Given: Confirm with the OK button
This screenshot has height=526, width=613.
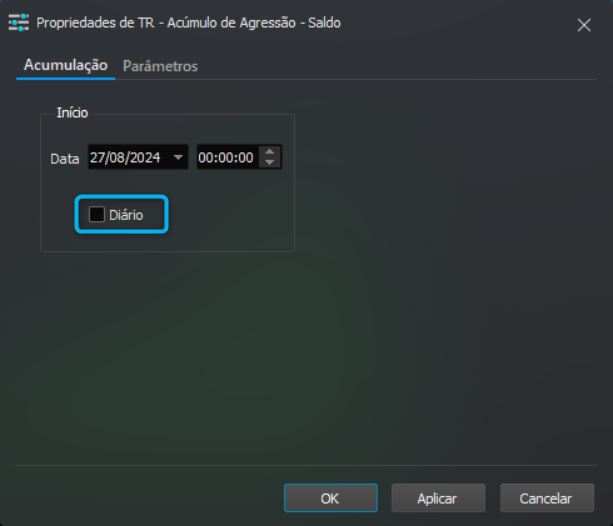Looking at the screenshot, I should (331, 498).
